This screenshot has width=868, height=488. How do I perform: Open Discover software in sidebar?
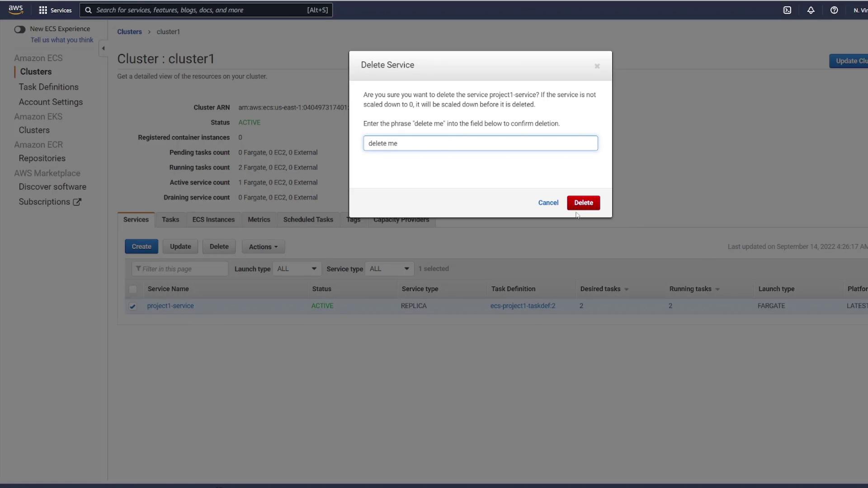[x=52, y=187]
